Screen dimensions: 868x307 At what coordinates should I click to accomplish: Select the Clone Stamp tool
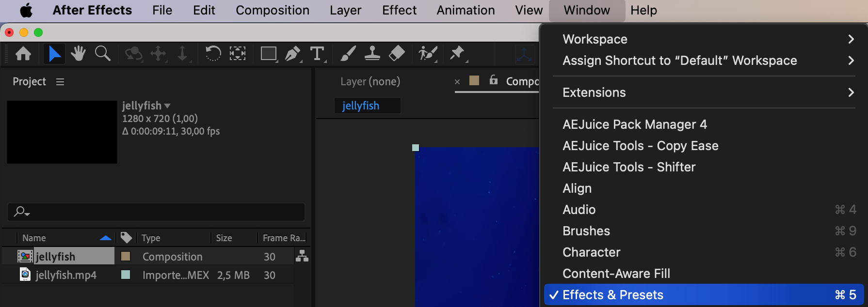click(x=372, y=53)
